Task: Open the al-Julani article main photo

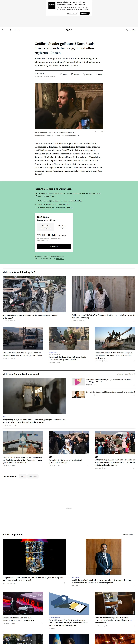Action: click(69, 106)
